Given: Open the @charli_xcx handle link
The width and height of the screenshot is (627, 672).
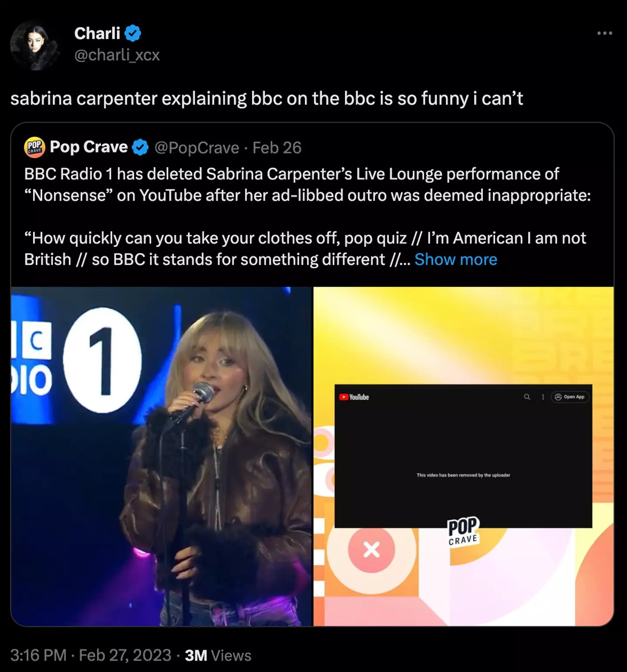Looking at the screenshot, I should point(117,55).
